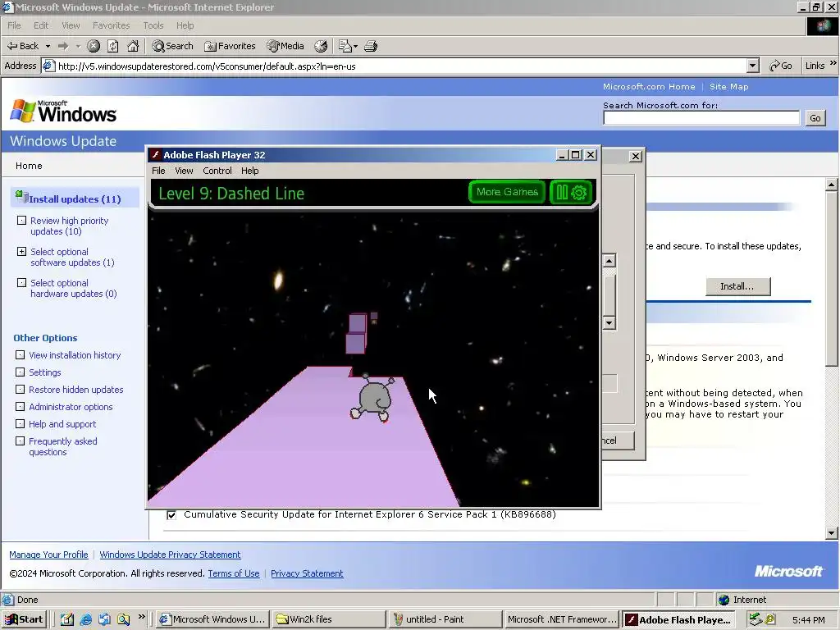Open the IE View menu

(71, 25)
